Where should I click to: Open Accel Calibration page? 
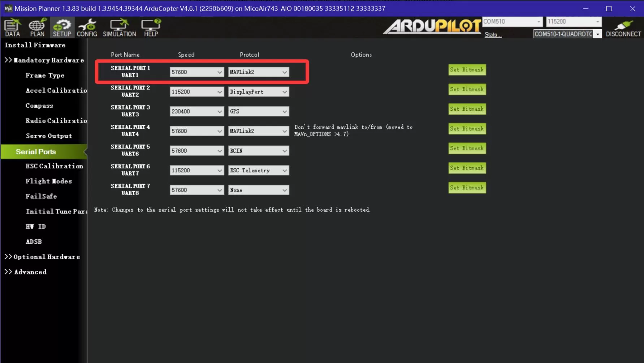pos(56,90)
